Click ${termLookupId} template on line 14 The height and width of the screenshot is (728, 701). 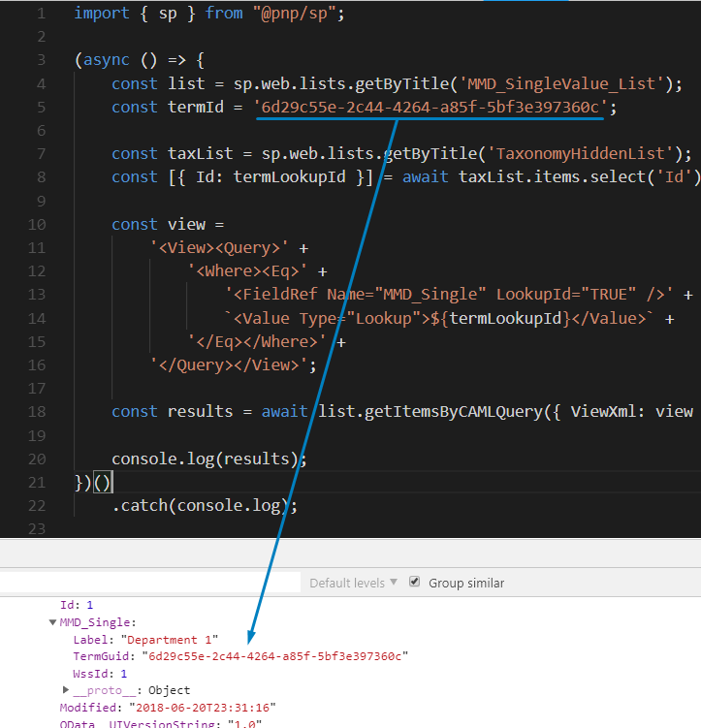(500, 319)
